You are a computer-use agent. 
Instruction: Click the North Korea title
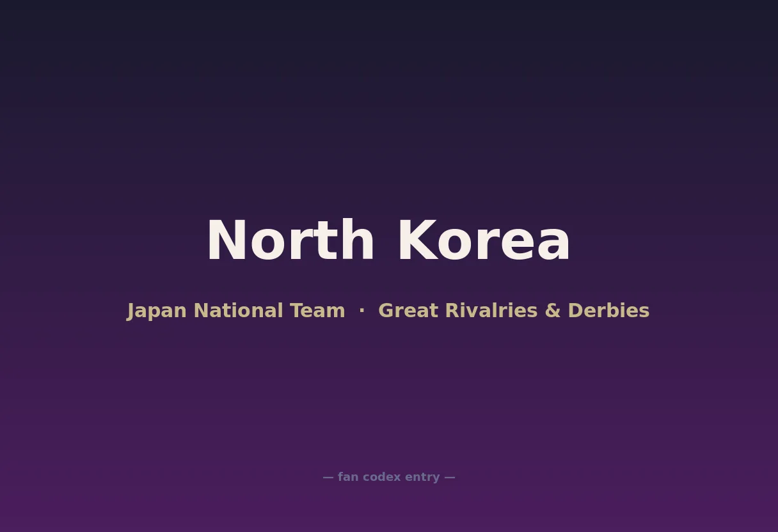(388, 241)
